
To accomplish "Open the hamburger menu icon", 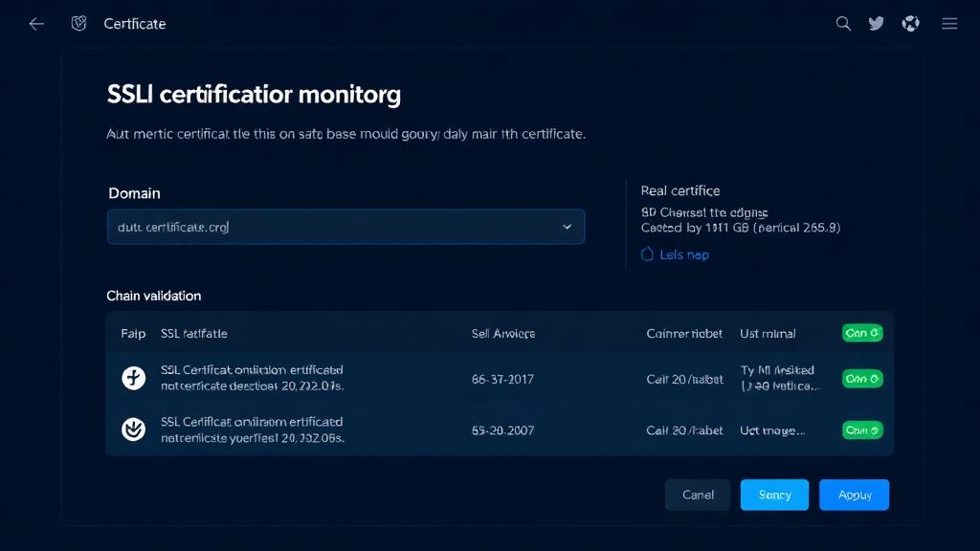I will 949,24.
